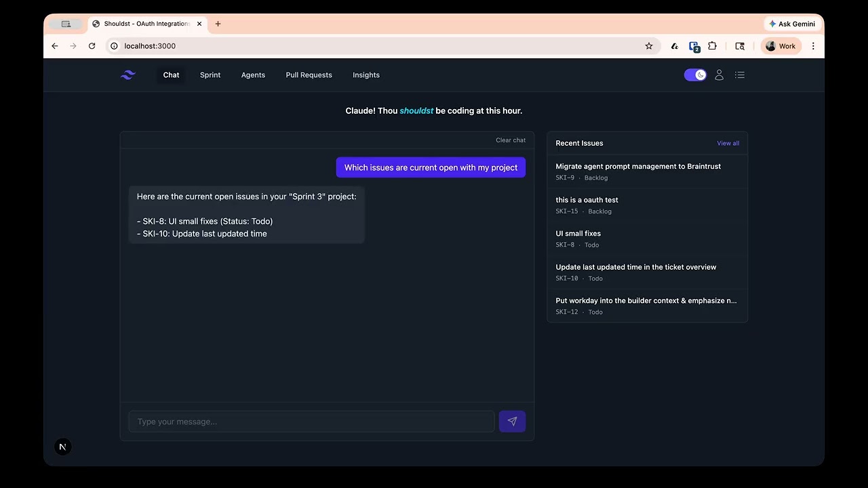Viewport: 868px width, 488px height.
Task: Click the localhost:3000 address bar
Action: (383, 46)
